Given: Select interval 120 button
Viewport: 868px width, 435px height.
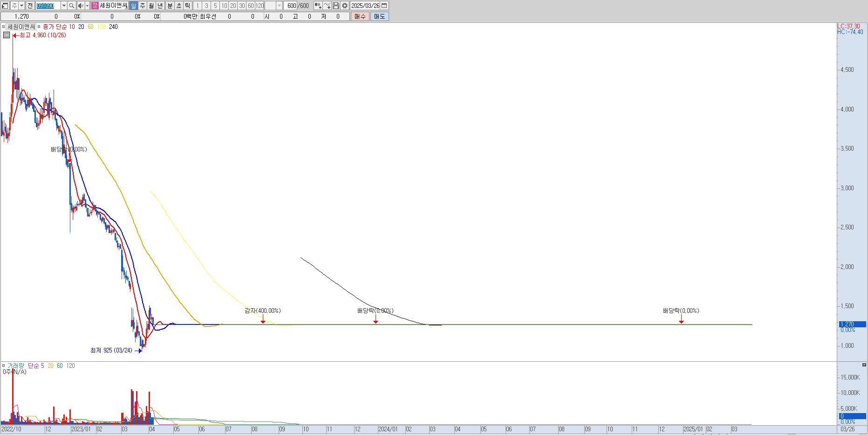Looking at the screenshot, I should [260, 6].
